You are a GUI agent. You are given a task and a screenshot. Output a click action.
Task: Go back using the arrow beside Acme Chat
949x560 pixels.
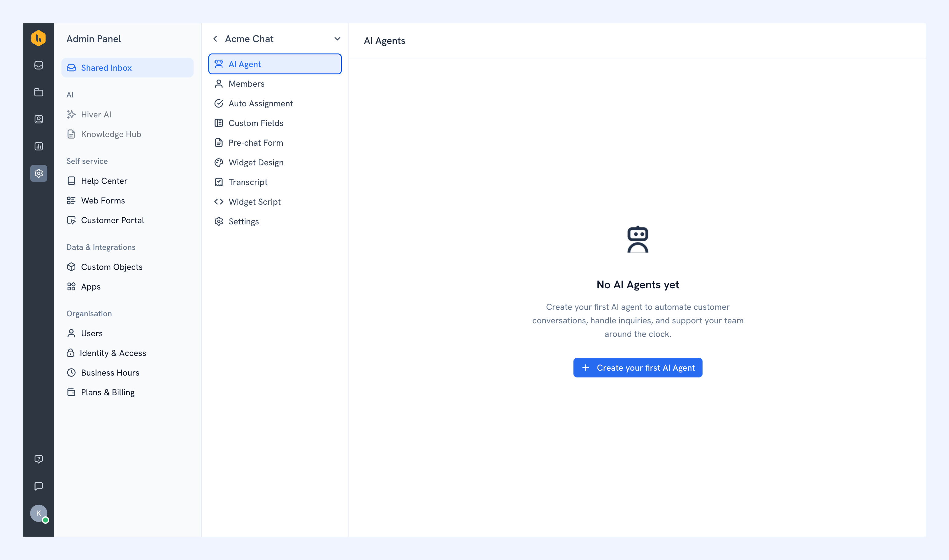(x=215, y=39)
